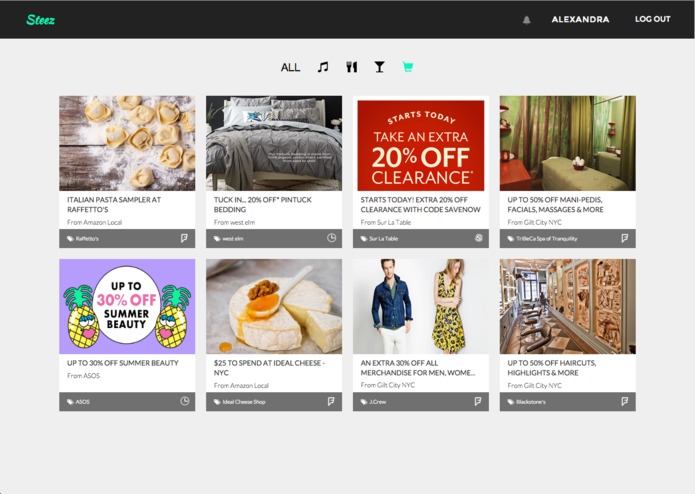This screenshot has width=695, height=494.
Task: Open 'Starts Today! Extra 20% Off Clearance' title
Action: coord(421,205)
